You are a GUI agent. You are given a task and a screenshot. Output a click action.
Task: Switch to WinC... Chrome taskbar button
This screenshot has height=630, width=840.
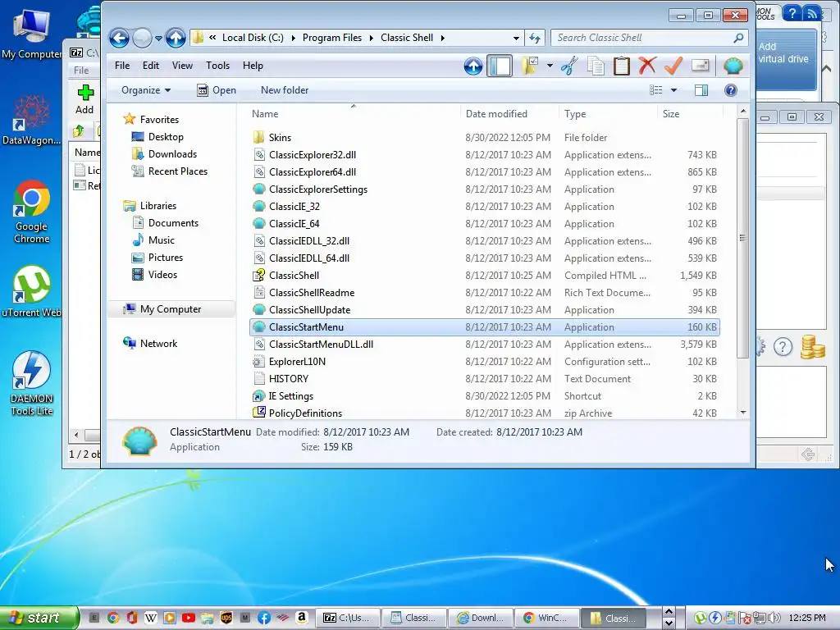coord(547,618)
